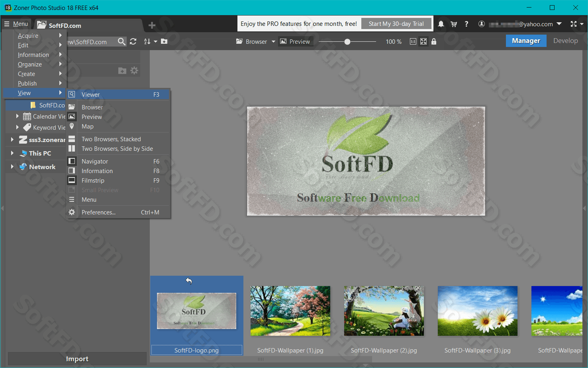Add a new tab with the plus icon
The width and height of the screenshot is (588, 368).
(x=152, y=25)
